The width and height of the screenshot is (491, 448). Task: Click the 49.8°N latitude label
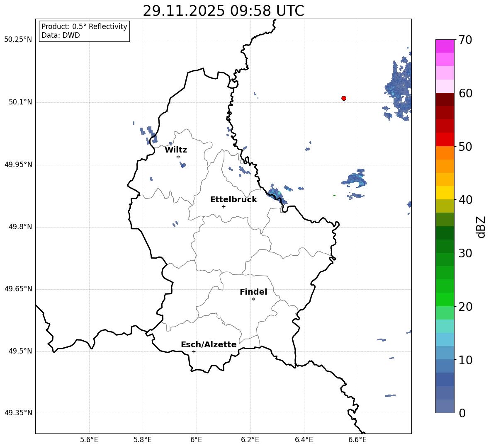point(20,227)
